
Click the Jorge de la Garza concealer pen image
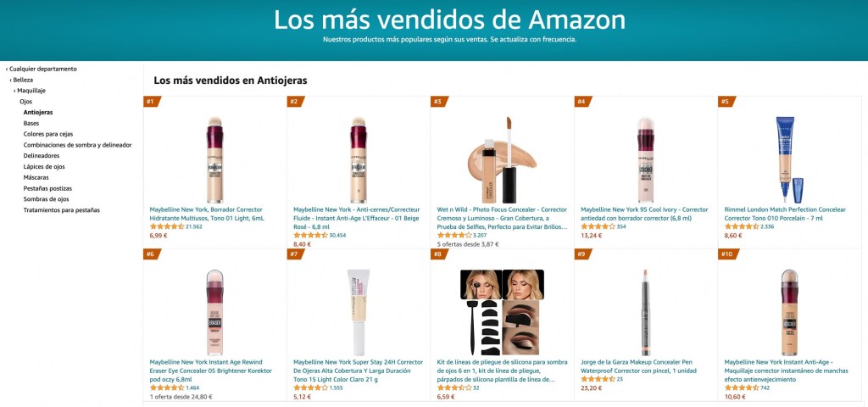point(645,312)
